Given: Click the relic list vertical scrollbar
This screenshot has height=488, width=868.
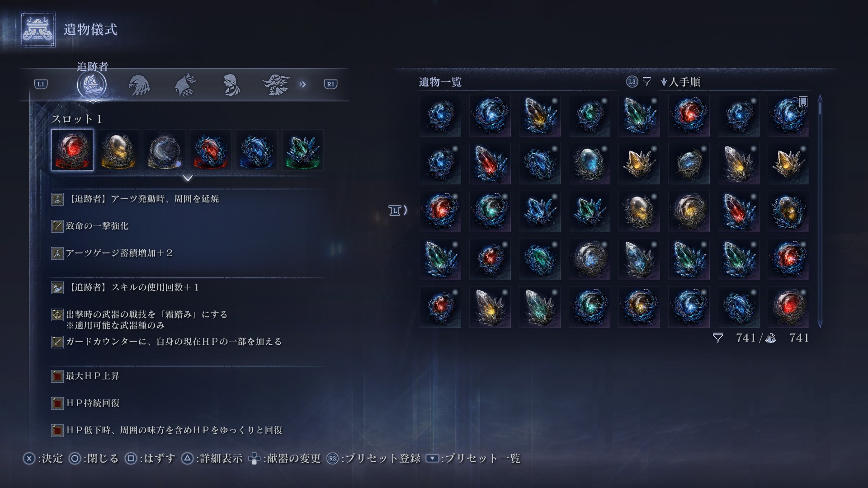Looking at the screenshot, I should click(820, 211).
